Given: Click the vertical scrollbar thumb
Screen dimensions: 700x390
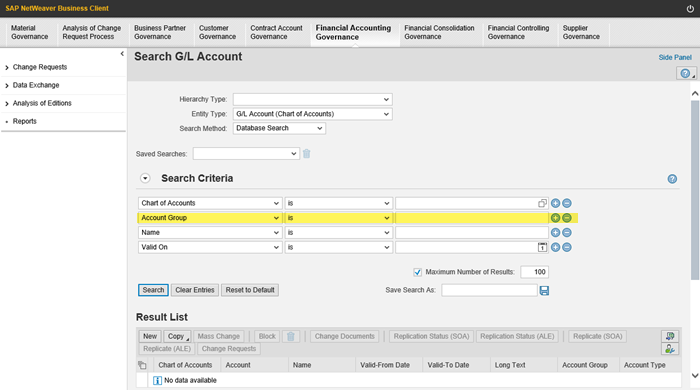Looking at the screenshot, I should 695,190.
